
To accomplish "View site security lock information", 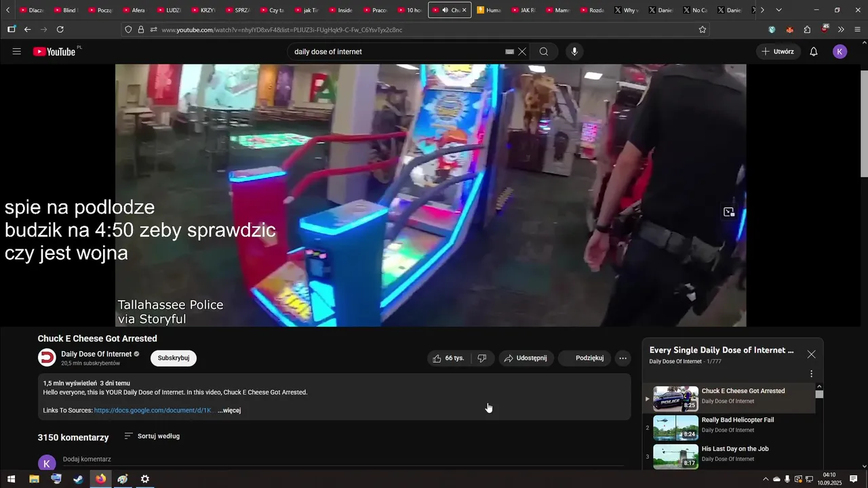I will coord(141,29).
